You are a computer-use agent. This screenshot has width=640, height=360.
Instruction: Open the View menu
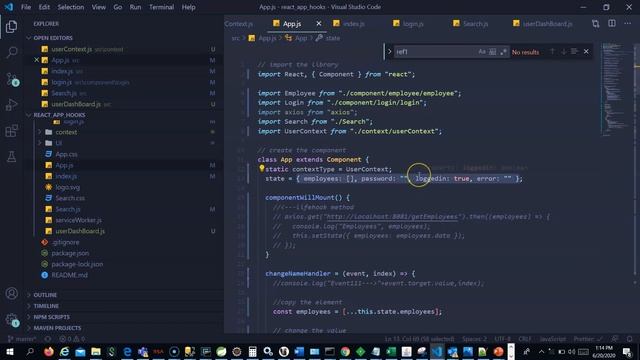(x=98, y=7)
